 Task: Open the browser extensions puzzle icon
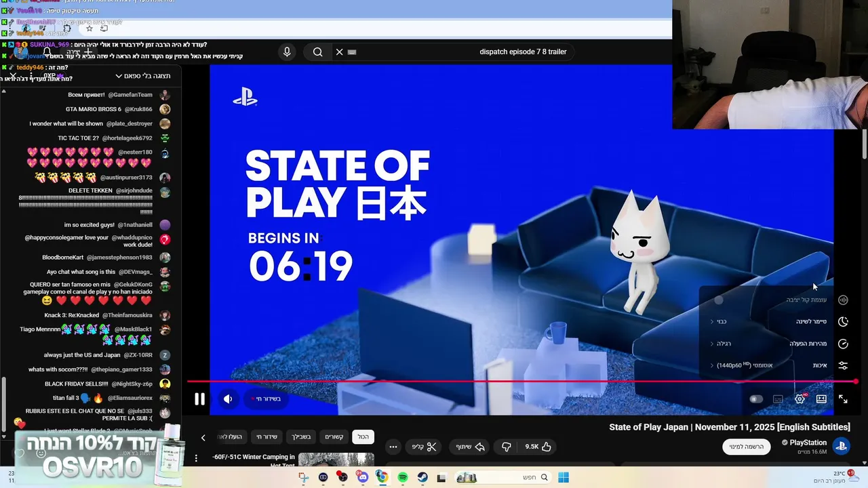tap(66, 28)
